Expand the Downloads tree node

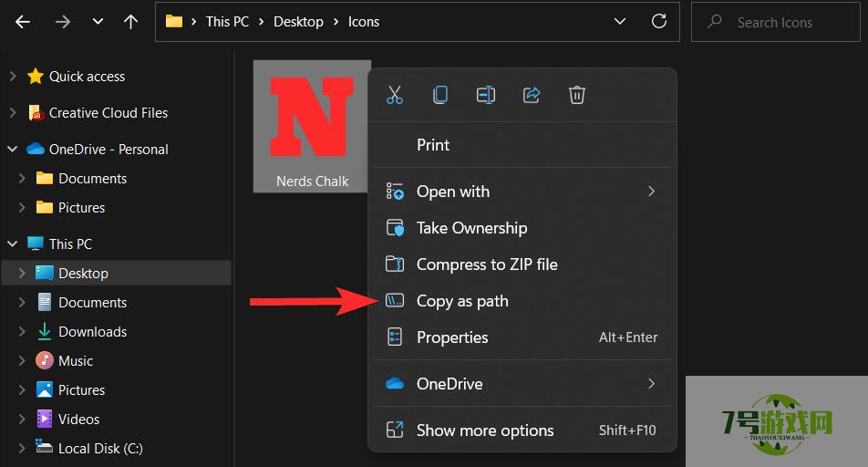tap(22, 332)
